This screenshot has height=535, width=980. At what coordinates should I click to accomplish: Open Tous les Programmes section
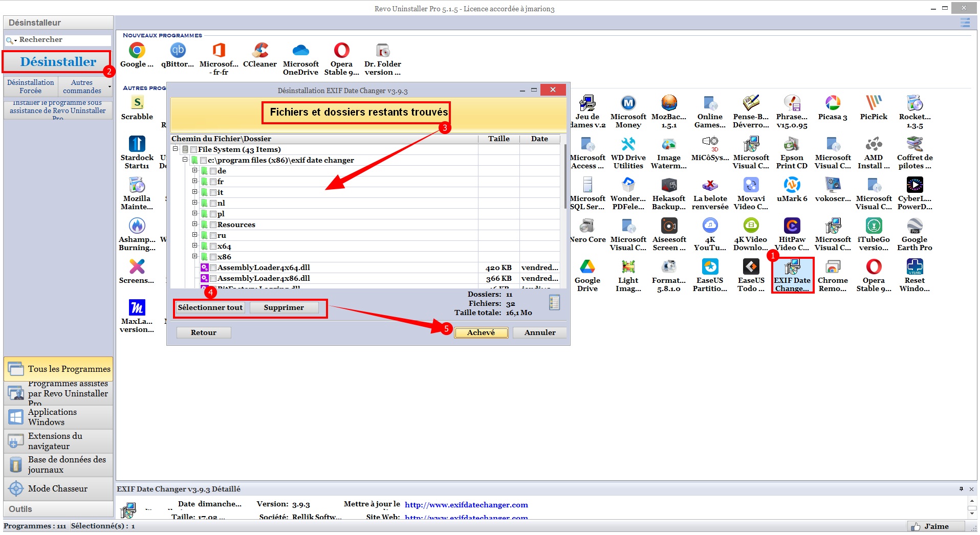pos(58,369)
